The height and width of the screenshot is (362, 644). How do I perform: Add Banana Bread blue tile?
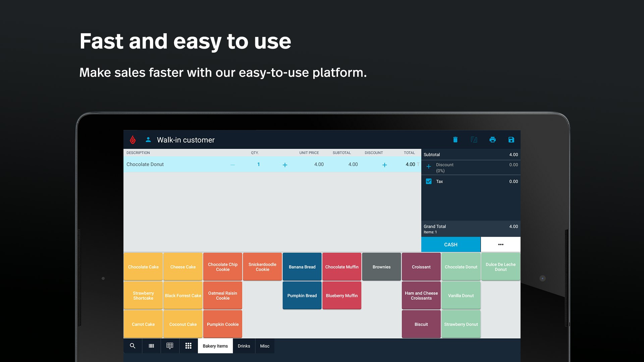[x=302, y=267]
